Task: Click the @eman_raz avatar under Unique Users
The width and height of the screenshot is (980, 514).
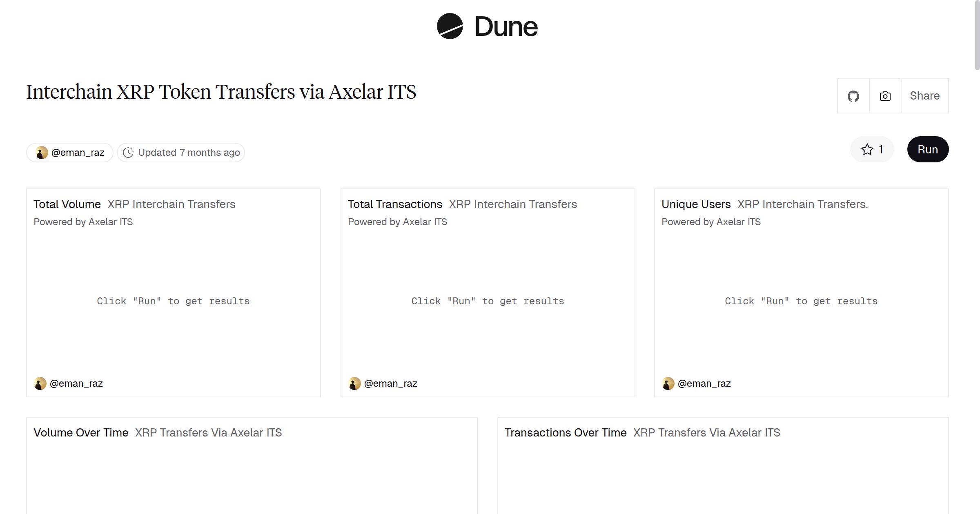Action: [x=668, y=383]
